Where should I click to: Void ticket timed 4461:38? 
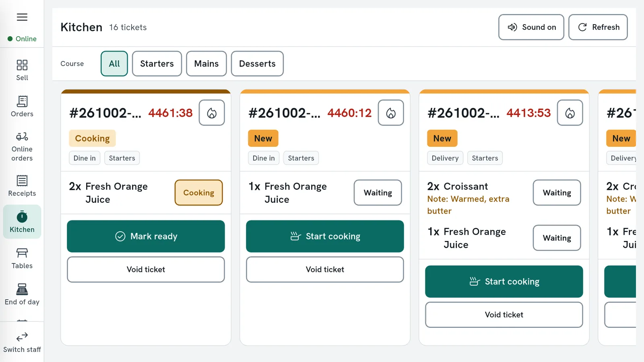pos(146,269)
